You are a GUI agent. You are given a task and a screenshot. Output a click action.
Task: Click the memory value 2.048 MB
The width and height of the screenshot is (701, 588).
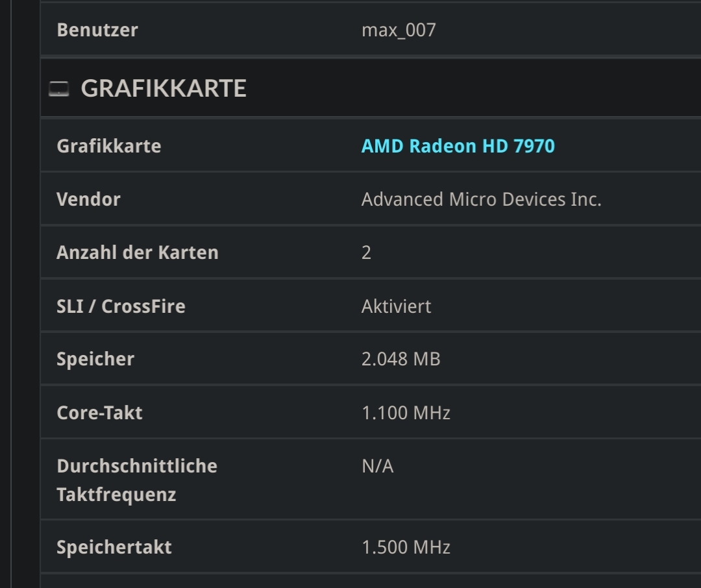click(401, 359)
